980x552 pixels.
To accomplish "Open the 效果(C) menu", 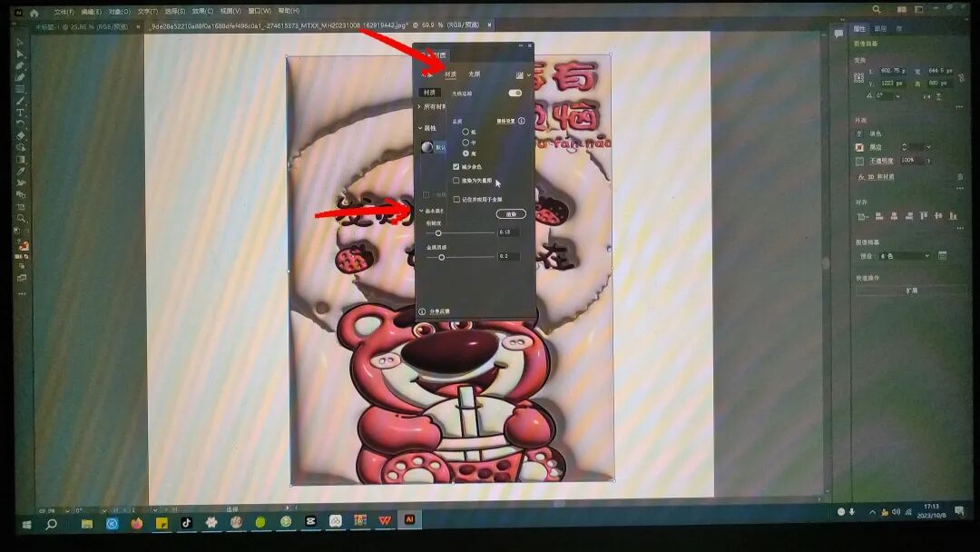I will click(x=202, y=11).
